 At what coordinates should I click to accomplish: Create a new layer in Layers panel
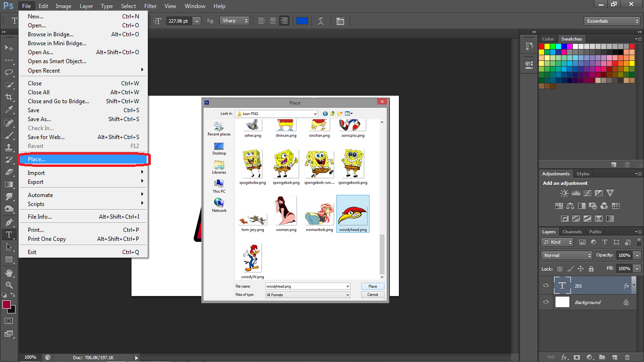pyautogui.click(x=615, y=357)
